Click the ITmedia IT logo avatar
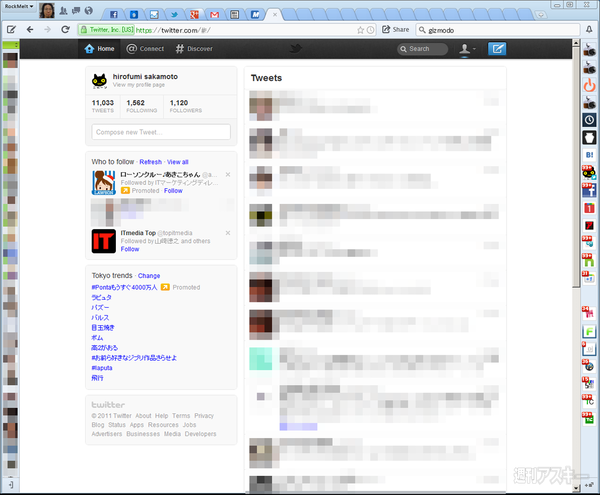Viewport: 600px width, 495px height. point(104,241)
